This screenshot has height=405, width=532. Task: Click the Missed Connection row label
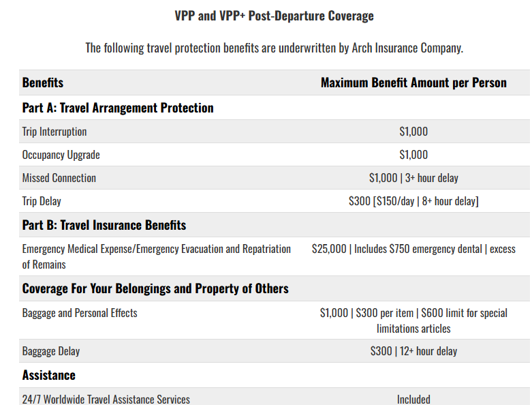tap(59, 178)
